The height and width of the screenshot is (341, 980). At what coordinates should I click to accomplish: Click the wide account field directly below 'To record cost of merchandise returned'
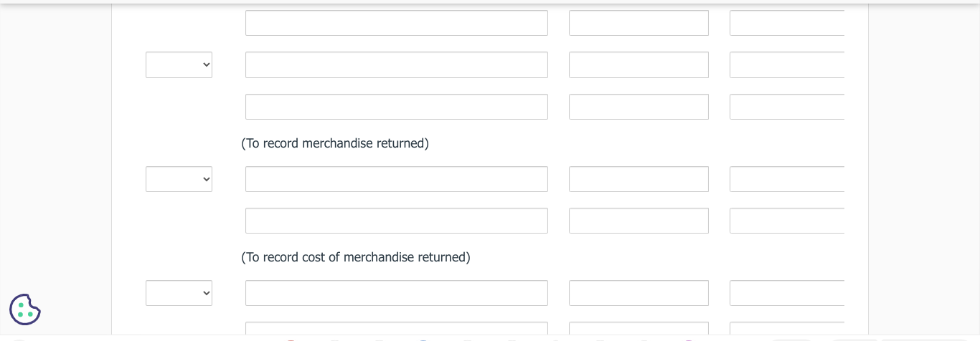396,293
